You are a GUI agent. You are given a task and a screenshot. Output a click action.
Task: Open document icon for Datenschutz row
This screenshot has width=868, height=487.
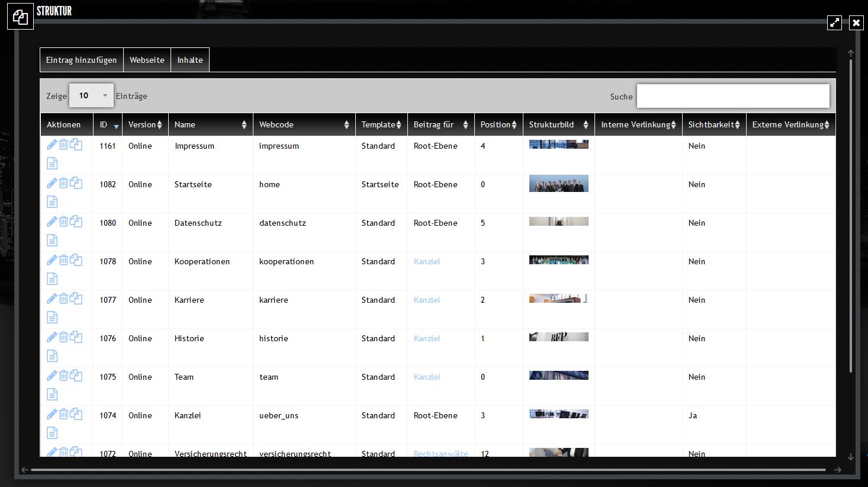[52, 241]
